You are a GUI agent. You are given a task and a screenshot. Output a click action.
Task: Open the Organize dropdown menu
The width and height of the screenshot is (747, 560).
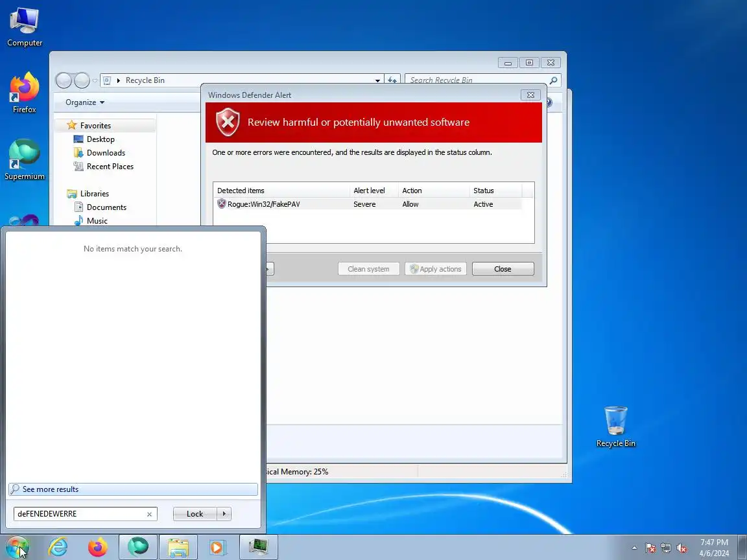coord(85,102)
